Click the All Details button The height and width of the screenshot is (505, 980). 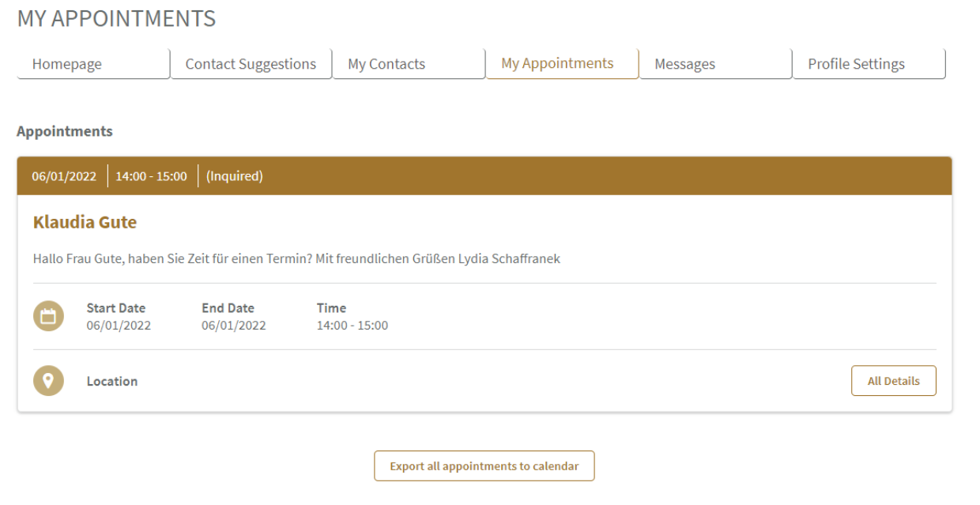[x=894, y=381]
